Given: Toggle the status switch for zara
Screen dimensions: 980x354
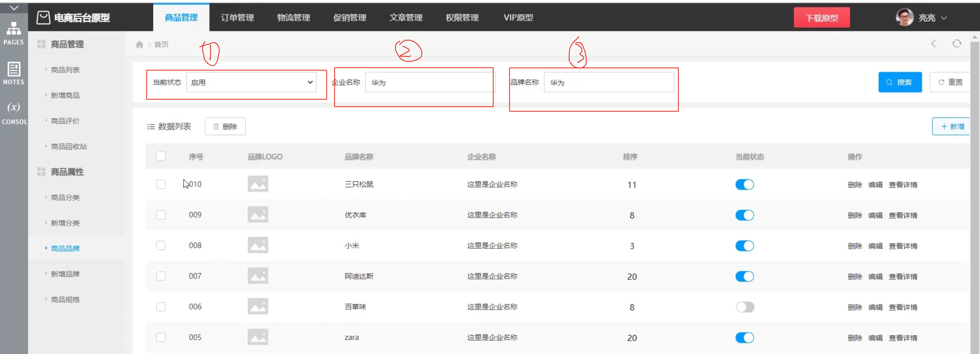Looking at the screenshot, I should (x=745, y=338).
